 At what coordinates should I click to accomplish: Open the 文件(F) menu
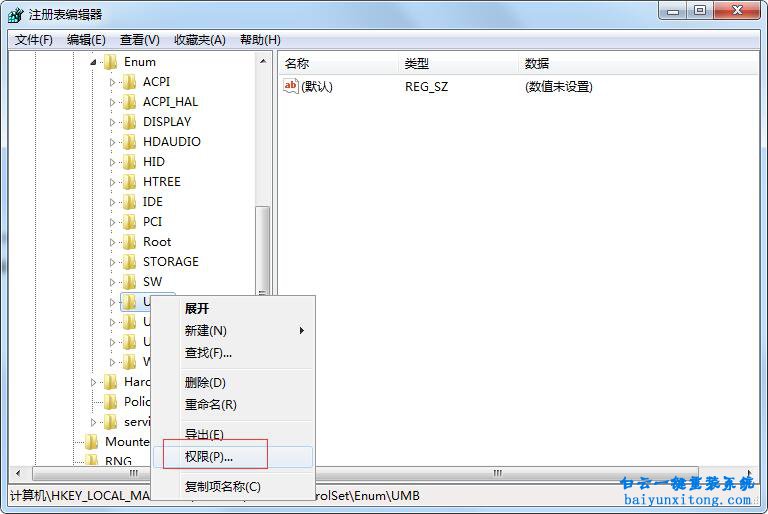34,40
